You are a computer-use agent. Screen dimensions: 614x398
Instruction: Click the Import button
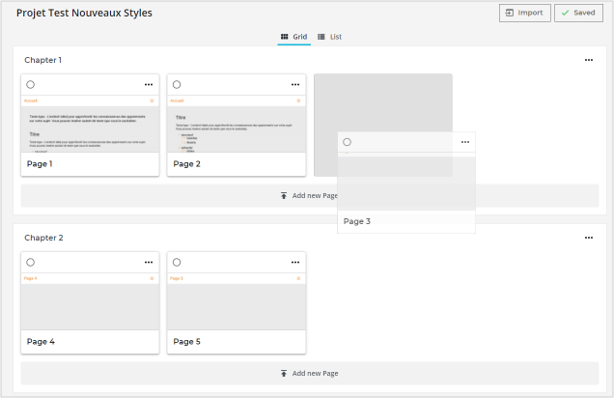point(525,13)
